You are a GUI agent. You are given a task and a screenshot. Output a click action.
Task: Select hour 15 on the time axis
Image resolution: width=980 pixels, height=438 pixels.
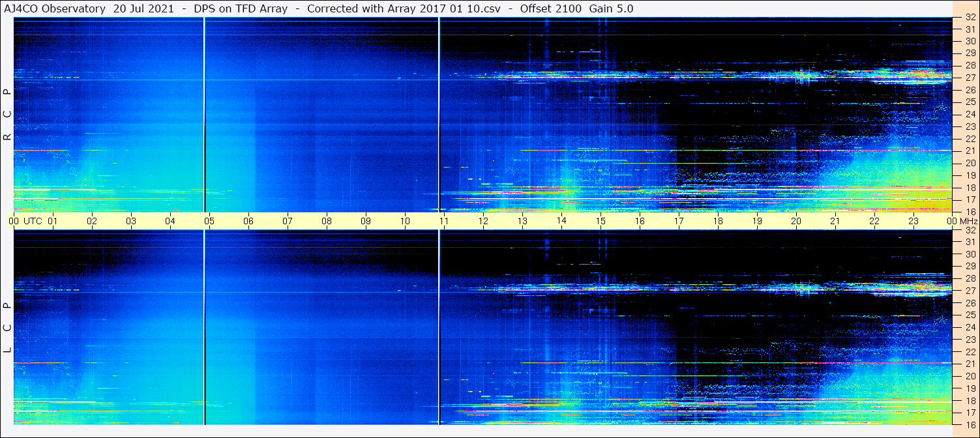pos(601,220)
